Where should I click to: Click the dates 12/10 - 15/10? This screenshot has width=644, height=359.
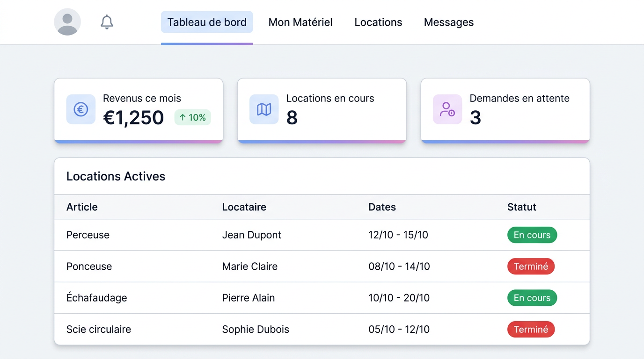coord(398,235)
